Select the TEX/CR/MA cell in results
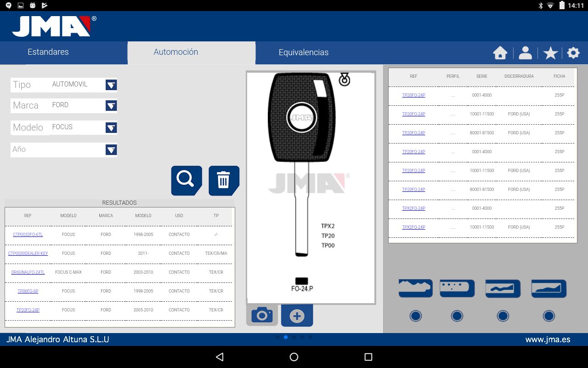Viewport: 588px width, 368px height. click(x=216, y=253)
